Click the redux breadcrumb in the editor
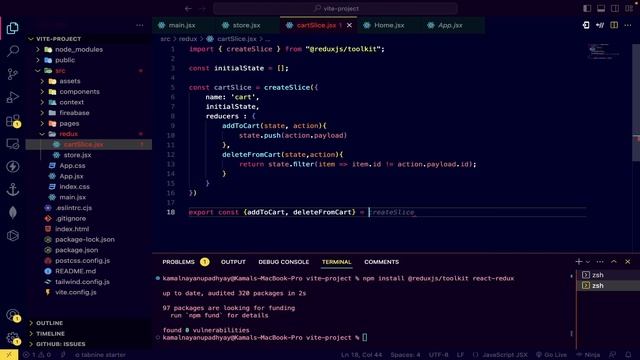 [188, 39]
